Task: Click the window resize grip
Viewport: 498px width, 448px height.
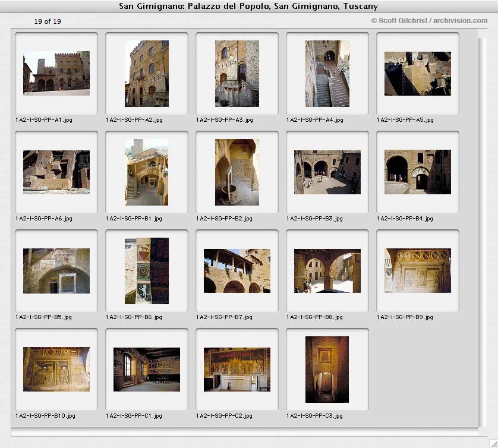Action: click(x=493, y=443)
